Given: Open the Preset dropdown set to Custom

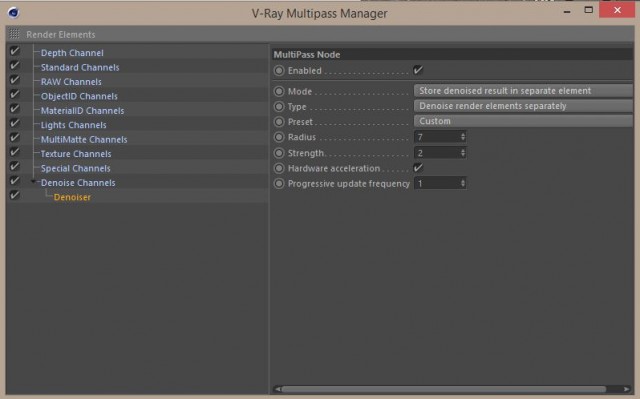Looking at the screenshot, I should click(x=523, y=121).
